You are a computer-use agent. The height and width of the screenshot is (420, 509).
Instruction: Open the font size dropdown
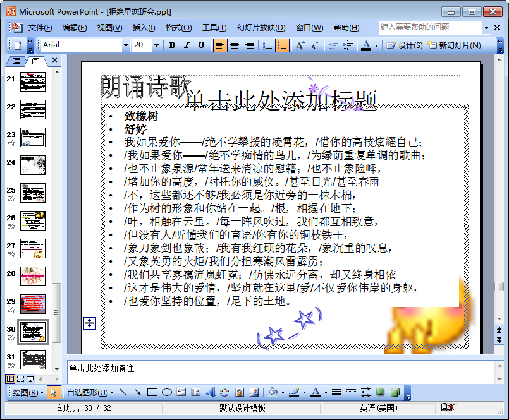(x=156, y=45)
